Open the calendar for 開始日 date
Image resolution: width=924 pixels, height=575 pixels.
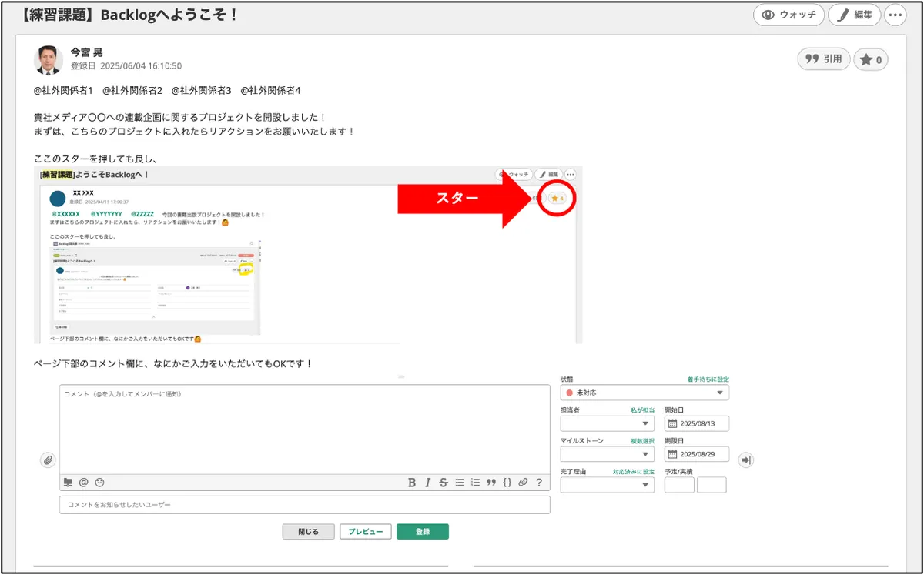(x=672, y=423)
